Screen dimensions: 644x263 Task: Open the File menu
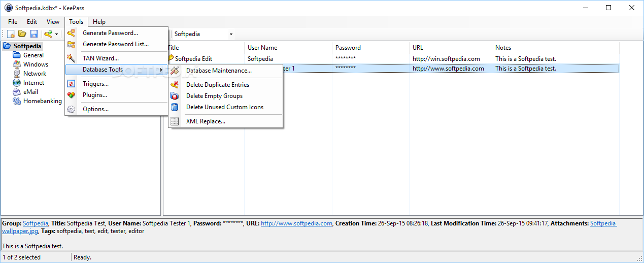(x=13, y=22)
